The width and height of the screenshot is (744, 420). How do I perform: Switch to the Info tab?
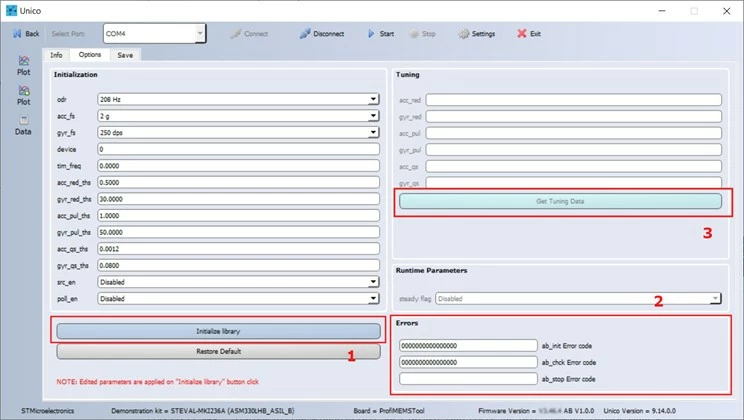pos(56,55)
